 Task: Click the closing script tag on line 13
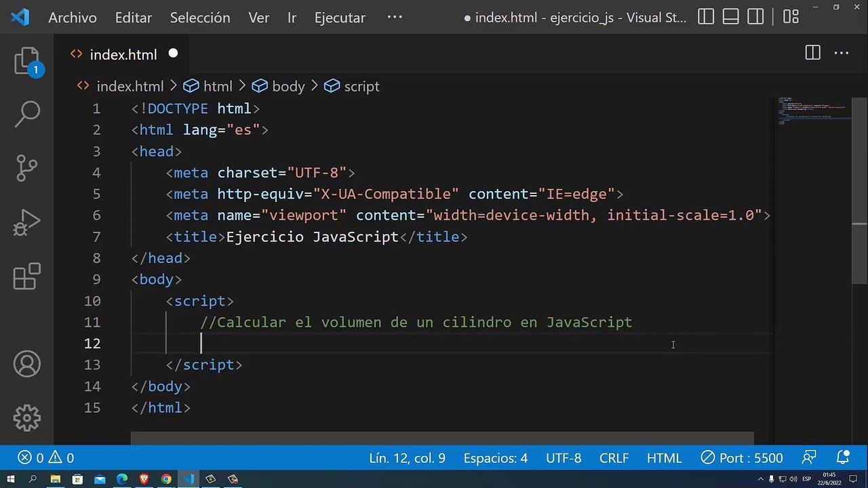[x=204, y=365]
